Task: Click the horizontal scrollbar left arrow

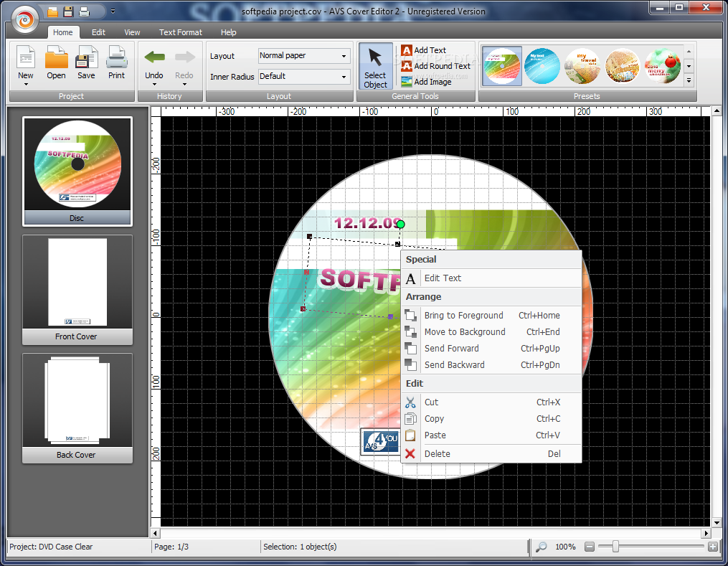Action: (156, 533)
